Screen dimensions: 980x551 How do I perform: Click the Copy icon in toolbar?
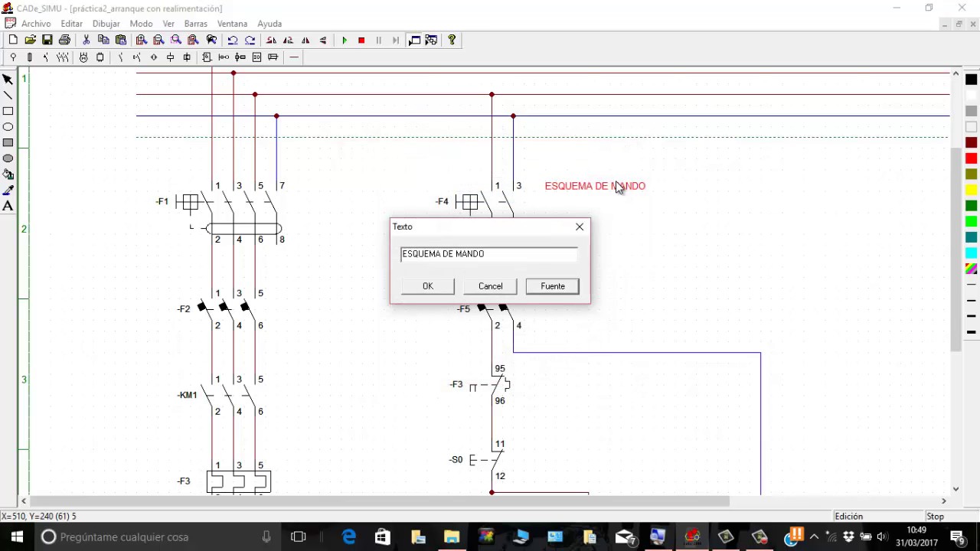(103, 40)
